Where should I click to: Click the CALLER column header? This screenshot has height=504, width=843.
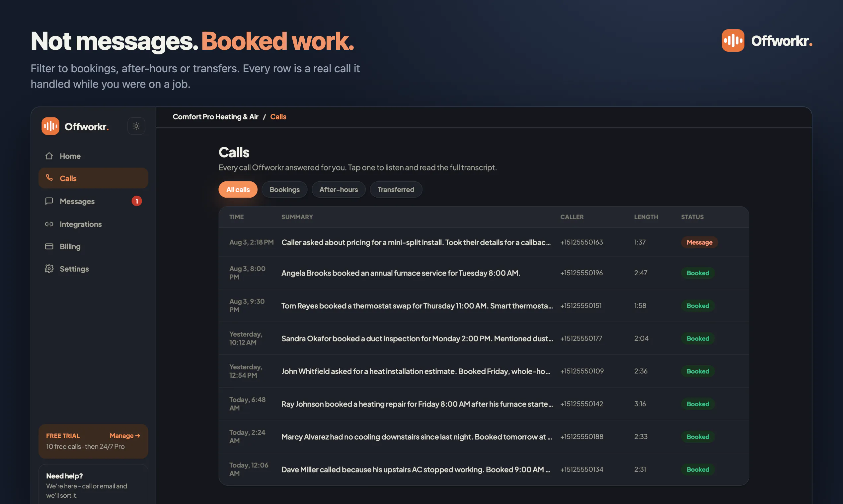(x=572, y=217)
